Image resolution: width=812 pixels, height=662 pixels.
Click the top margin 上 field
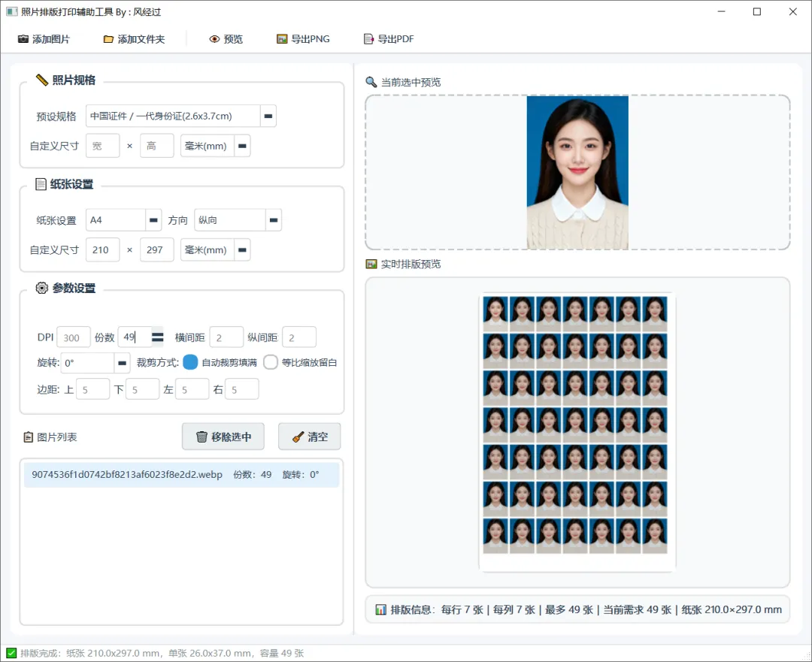92,389
